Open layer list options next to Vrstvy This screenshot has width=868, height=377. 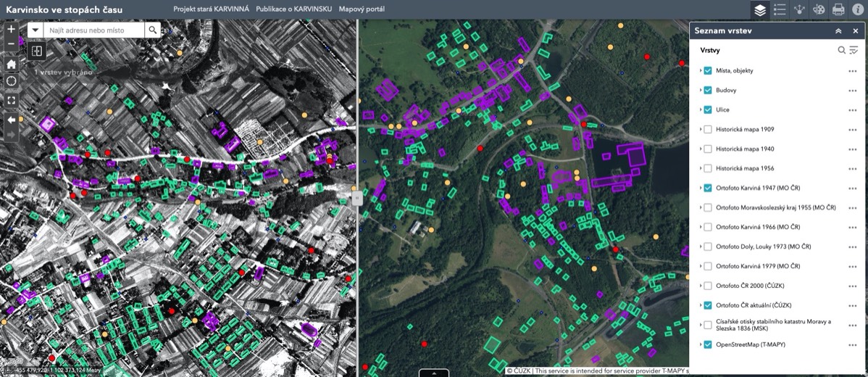[x=854, y=50]
